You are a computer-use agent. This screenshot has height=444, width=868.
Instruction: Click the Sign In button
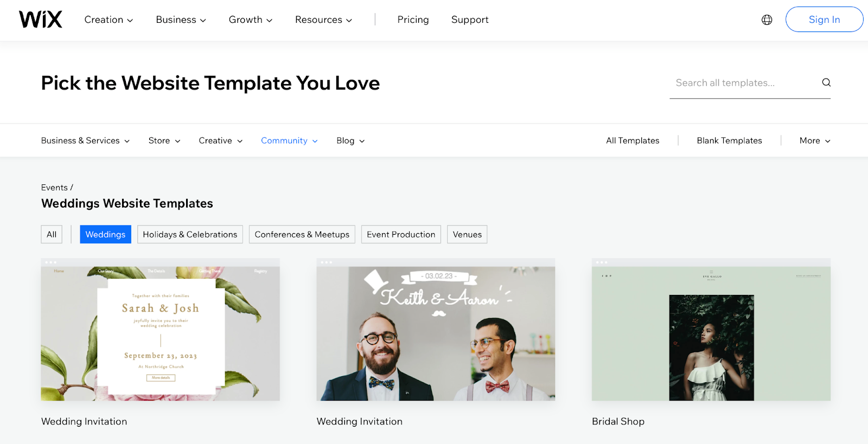tap(824, 20)
